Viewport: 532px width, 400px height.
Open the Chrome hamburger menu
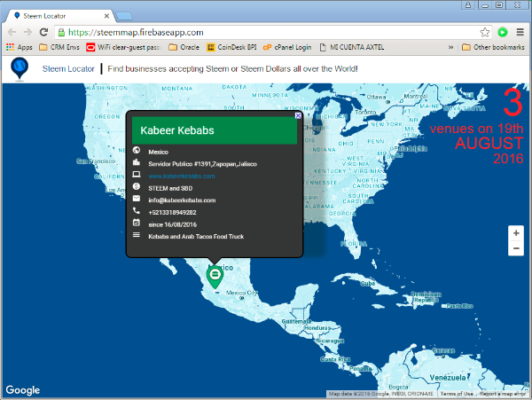[520, 32]
